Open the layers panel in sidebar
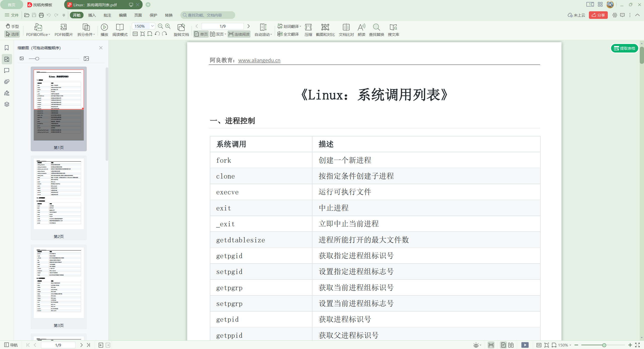644x349 pixels. click(7, 104)
